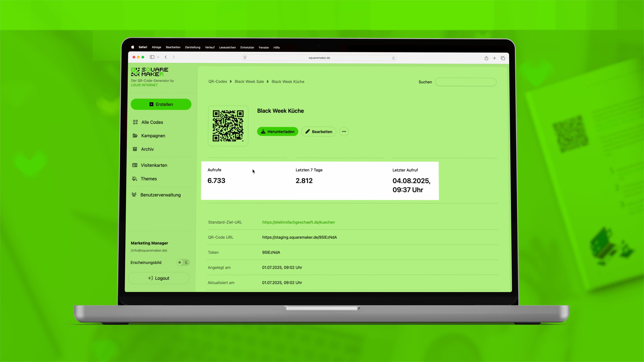Toggle Safari sidebar button
Screen dimensions: 644x362
[x=152, y=57]
